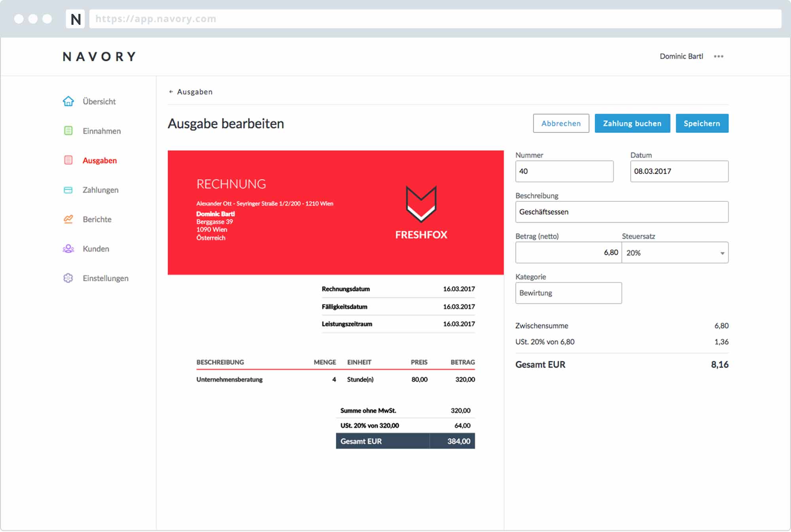Click the Dominic Bartl account name

click(681, 56)
